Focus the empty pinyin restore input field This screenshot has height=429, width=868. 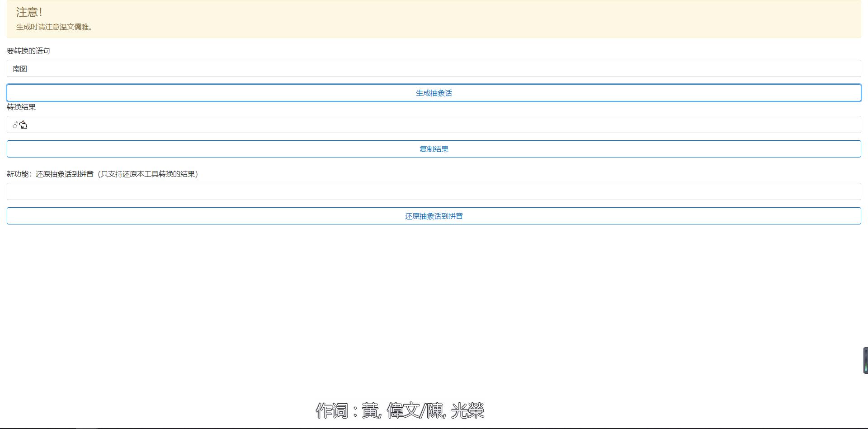434,191
